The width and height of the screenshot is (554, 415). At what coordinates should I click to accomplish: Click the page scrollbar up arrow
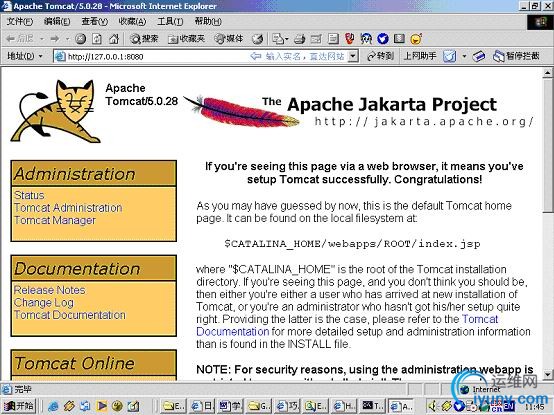point(547,73)
